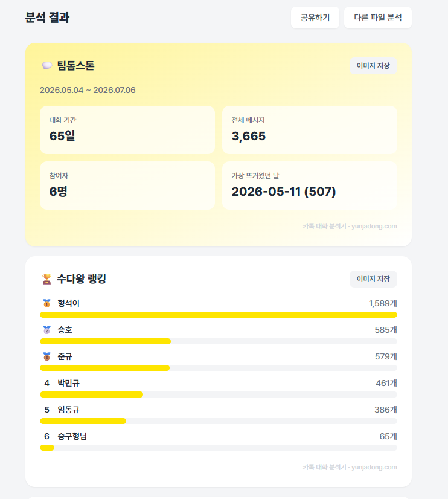Click the bronze medal icon beside 준규
The image size is (448, 499).
(x=46, y=356)
